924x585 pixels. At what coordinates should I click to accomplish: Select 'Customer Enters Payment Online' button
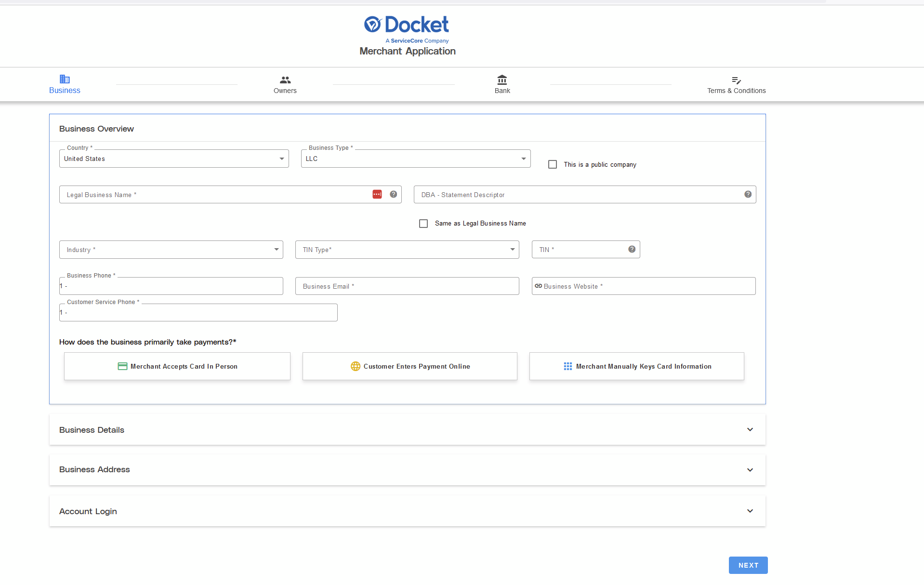(x=410, y=366)
